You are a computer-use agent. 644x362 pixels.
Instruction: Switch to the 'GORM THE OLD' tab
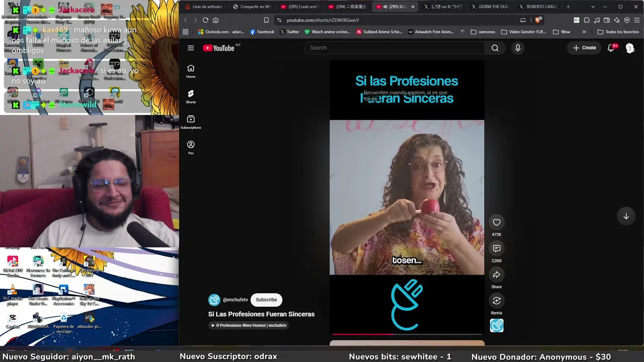pyautogui.click(x=490, y=7)
